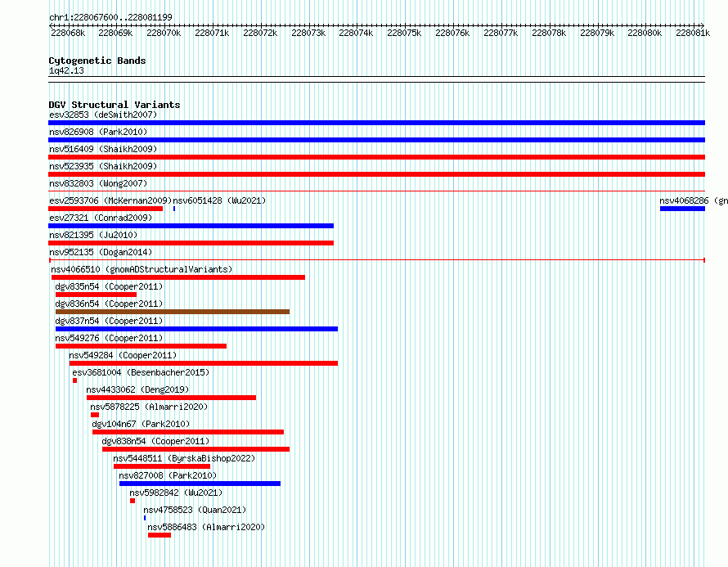Select the red bar under esv2593706
Image resolution: width=728 pixels, height=567 pixels.
106,209
